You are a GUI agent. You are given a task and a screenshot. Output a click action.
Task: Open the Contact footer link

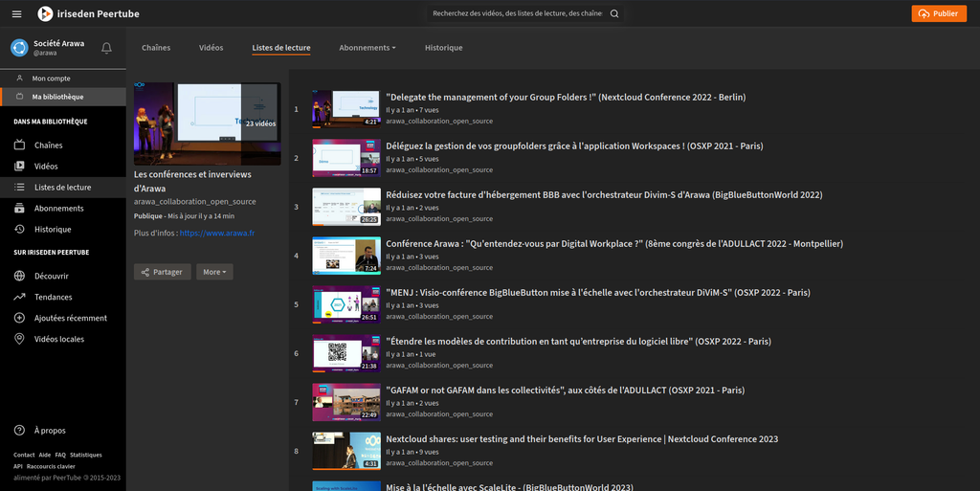(x=24, y=455)
